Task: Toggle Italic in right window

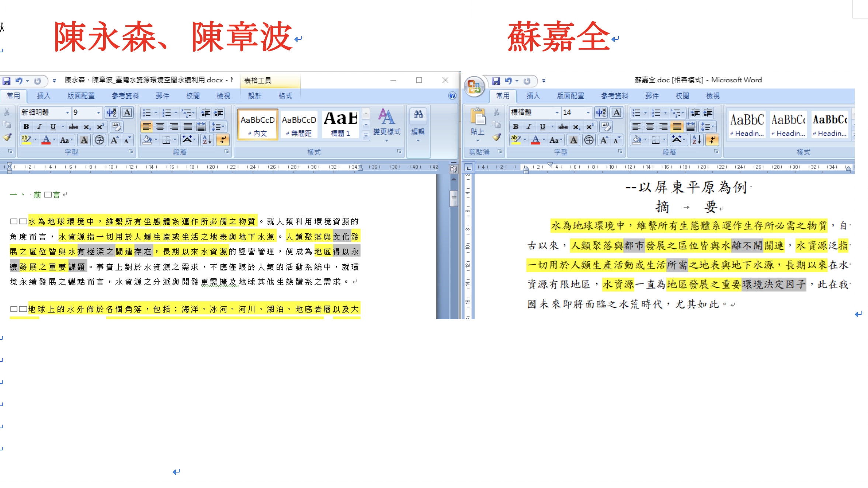Action: [x=529, y=127]
